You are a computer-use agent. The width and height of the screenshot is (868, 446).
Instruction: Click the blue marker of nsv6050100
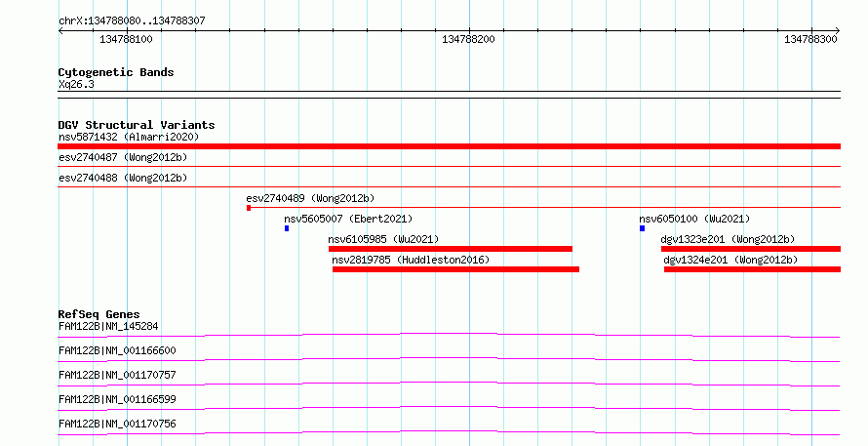(642, 228)
